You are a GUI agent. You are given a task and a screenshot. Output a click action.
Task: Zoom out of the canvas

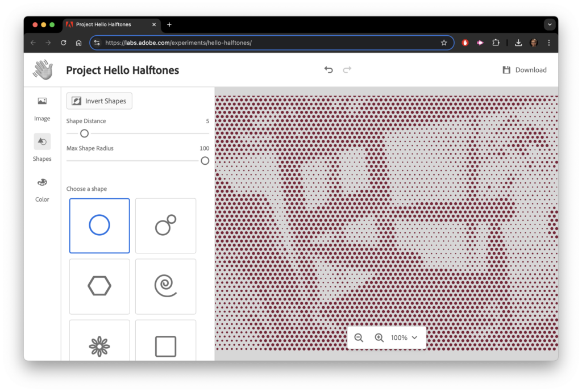click(x=359, y=337)
